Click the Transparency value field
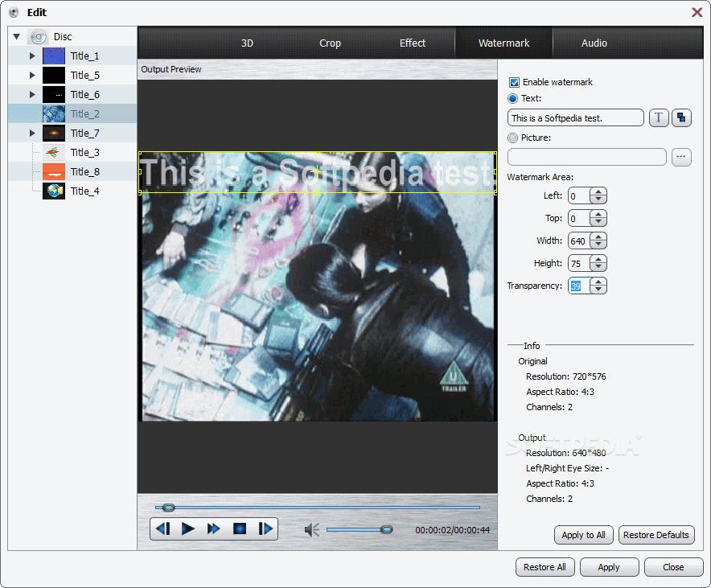 [580, 286]
